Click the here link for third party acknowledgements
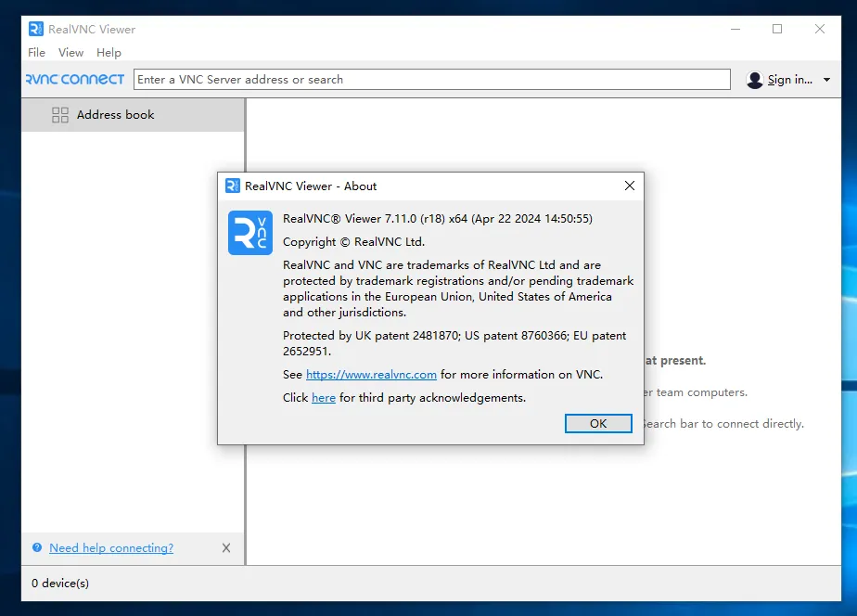This screenshot has width=857, height=616. 323,397
